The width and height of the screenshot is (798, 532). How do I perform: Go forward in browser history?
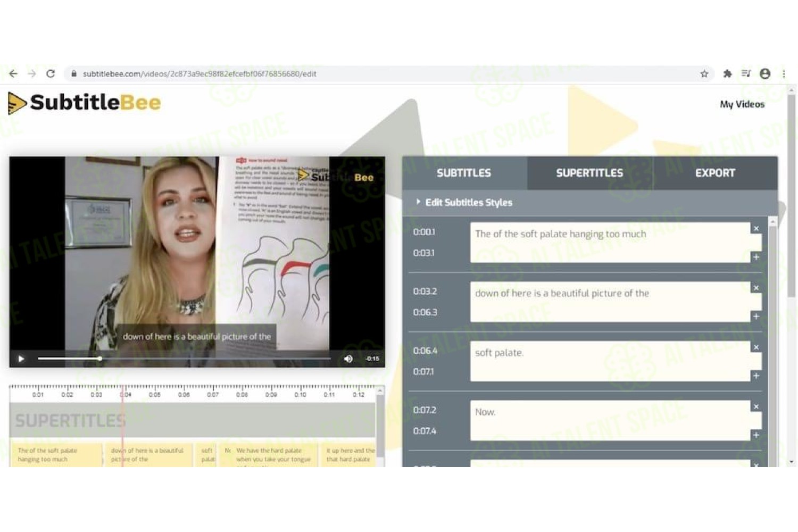[x=32, y=74]
